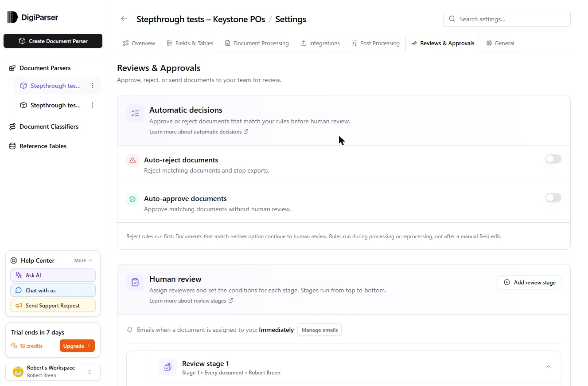This screenshot has height=386, width=588.
Task: Click the Search settings input field
Action: tap(507, 19)
